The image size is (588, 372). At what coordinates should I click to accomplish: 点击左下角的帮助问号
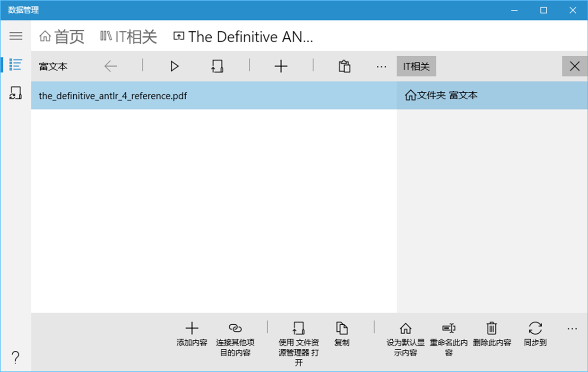[x=16, y=358]
